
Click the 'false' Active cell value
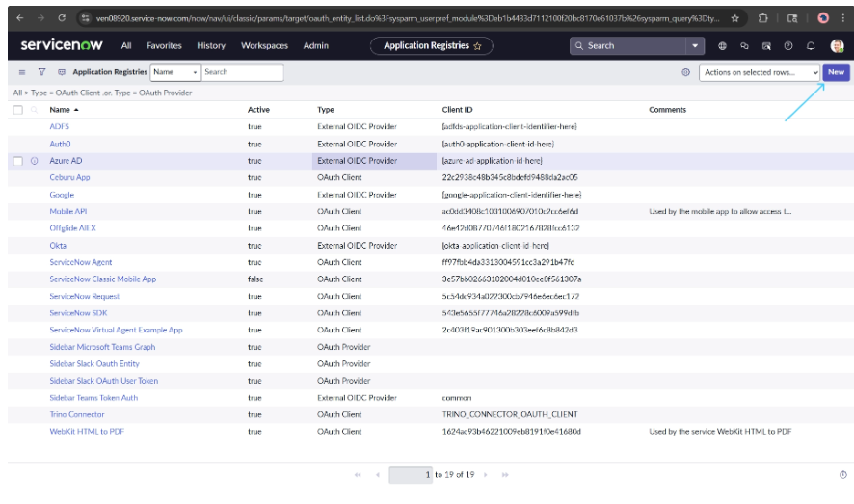click(x=255, y=279)
